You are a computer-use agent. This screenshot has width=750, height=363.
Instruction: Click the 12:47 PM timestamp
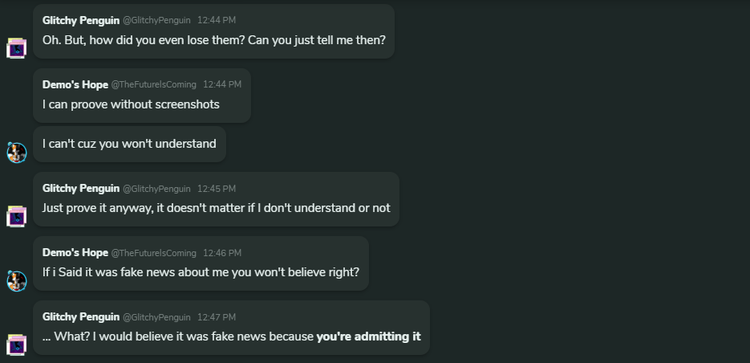[216, 317]
